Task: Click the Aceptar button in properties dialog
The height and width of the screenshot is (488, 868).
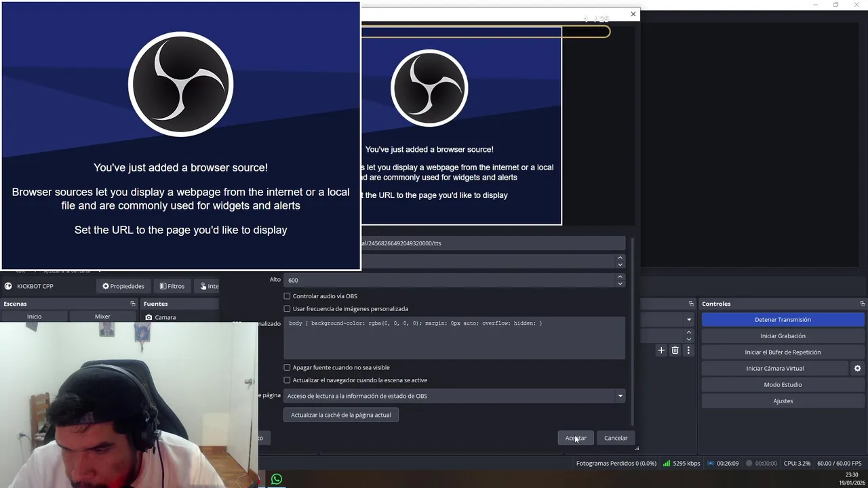Action: 576,438
